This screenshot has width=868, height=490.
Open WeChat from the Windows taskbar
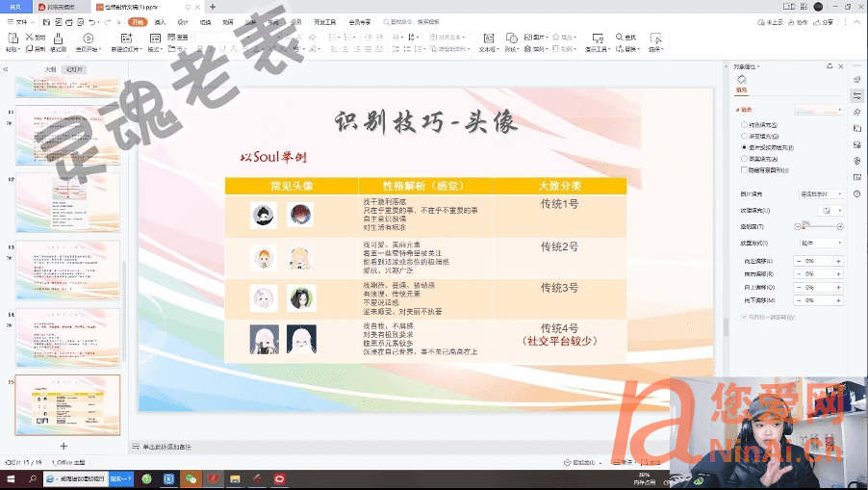tap(191, 478)
